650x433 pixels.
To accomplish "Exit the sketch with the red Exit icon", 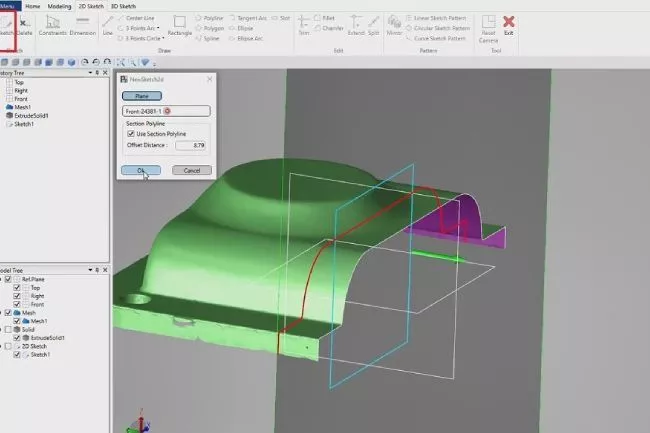I will (509, 24).
